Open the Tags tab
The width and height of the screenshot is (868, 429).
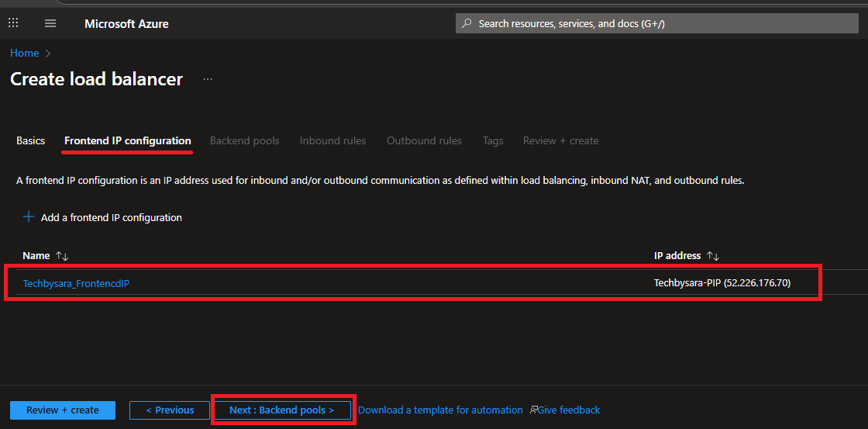click(493, 140)
